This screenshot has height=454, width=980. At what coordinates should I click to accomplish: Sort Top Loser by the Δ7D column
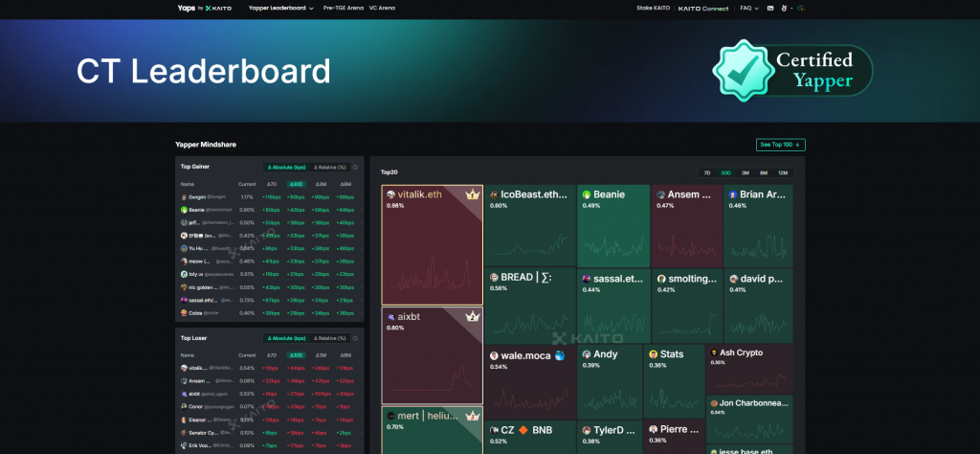click(271, 355)
